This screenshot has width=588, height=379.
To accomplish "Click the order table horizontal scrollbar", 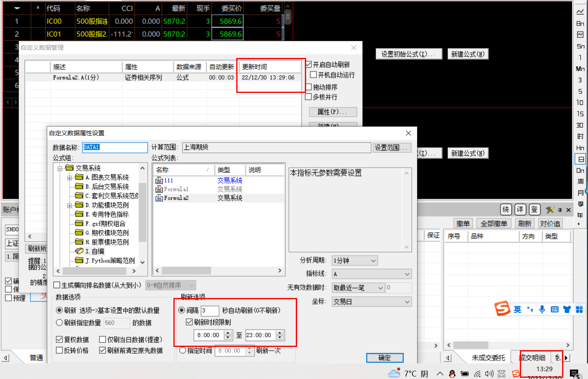I will tap(508, 345).
